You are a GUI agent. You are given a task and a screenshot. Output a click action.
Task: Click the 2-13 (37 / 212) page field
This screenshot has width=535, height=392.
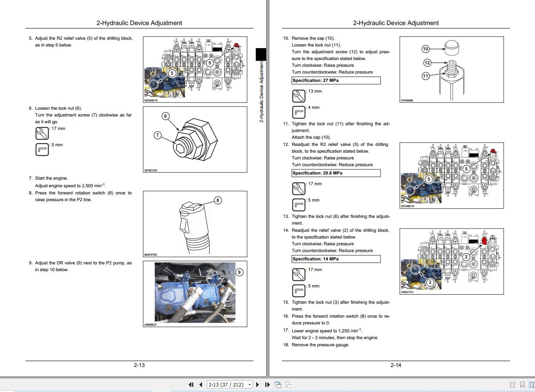coord(226,384)
